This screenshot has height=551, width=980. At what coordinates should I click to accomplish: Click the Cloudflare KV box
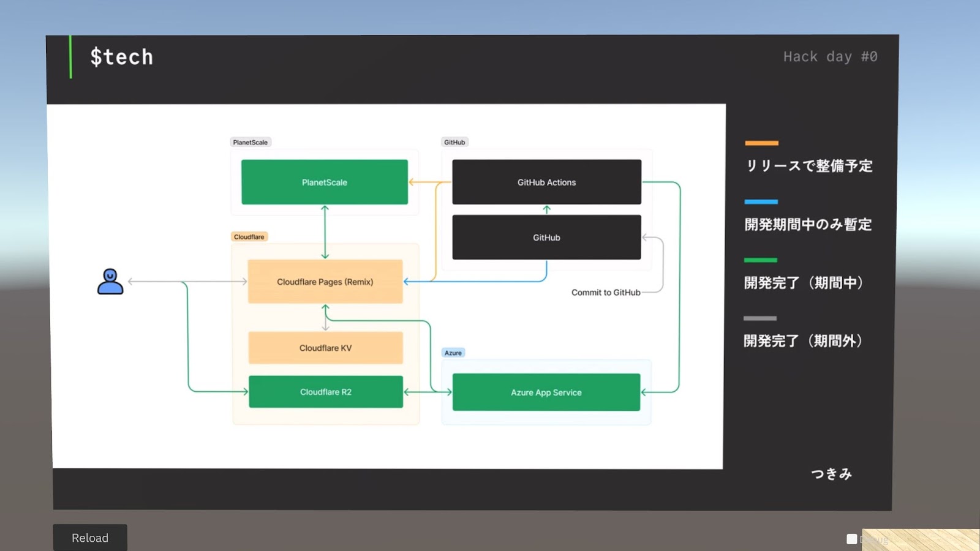325,348
